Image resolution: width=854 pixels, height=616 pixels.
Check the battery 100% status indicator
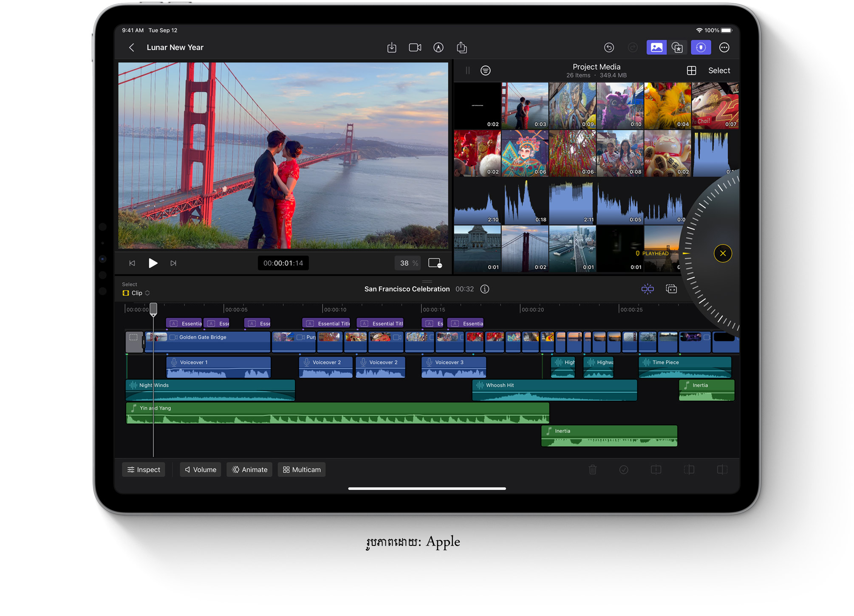[x=718, y=31]
